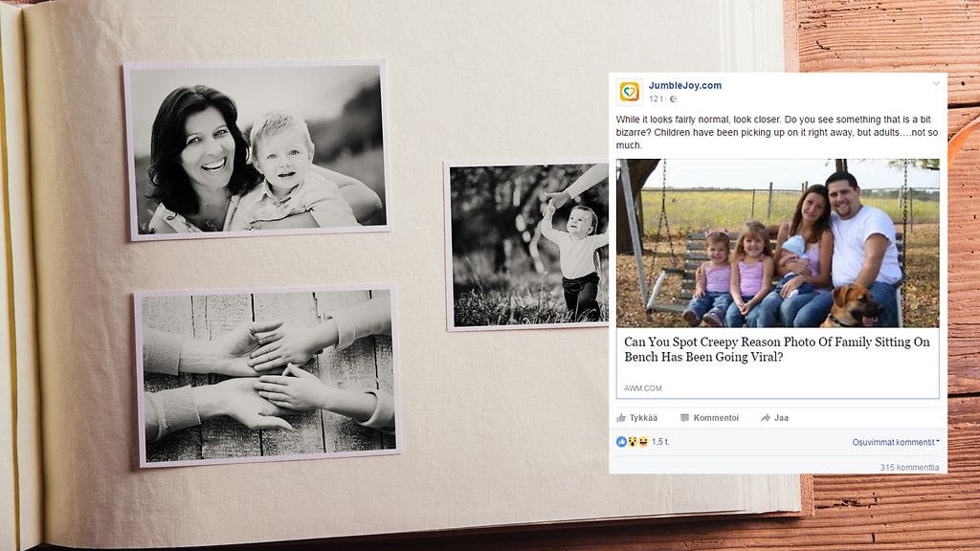Click the blue like reaction emoji

coord(621,442)
